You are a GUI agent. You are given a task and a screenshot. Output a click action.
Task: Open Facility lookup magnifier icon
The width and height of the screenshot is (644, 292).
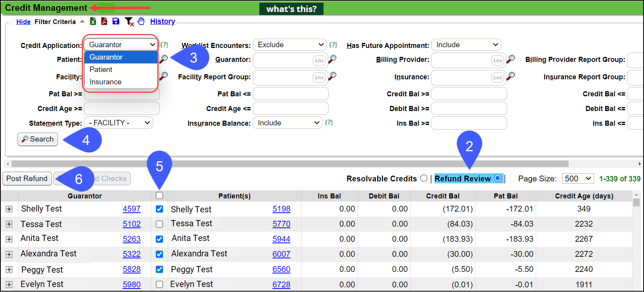[x=164, y=76]
